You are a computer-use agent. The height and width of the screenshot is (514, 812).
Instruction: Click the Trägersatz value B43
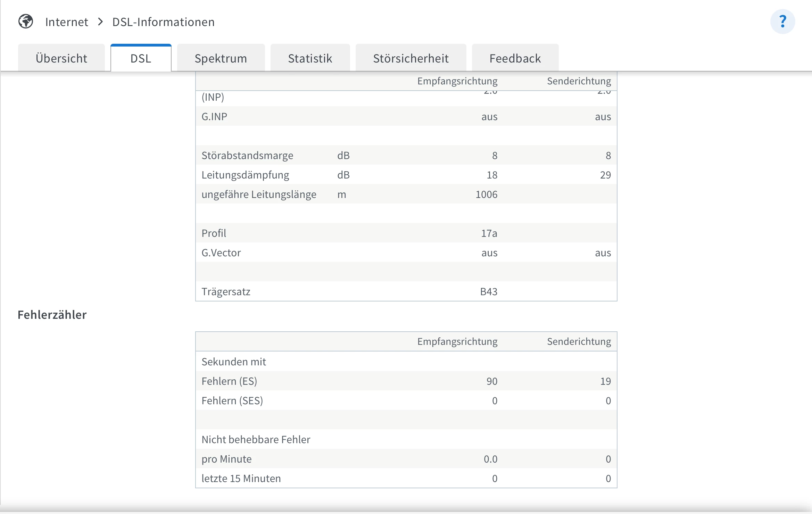(488, 291)
